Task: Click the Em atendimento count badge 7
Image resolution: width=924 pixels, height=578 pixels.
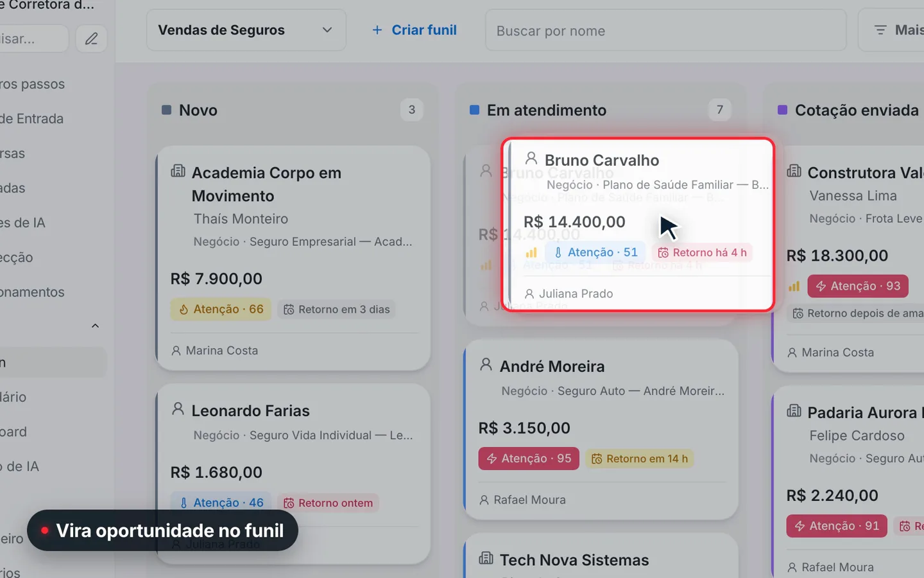Action: pyautogui.click(x=720, y=110)
